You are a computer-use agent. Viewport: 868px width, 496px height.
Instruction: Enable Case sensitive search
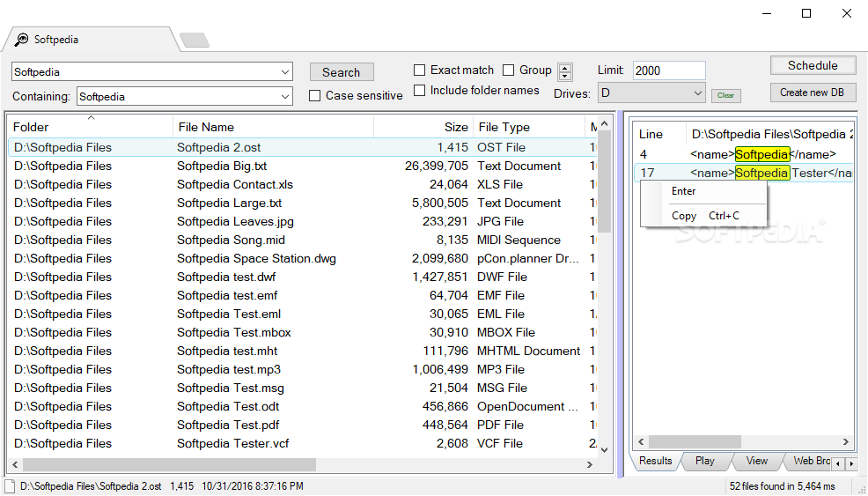tap(314, 96)
